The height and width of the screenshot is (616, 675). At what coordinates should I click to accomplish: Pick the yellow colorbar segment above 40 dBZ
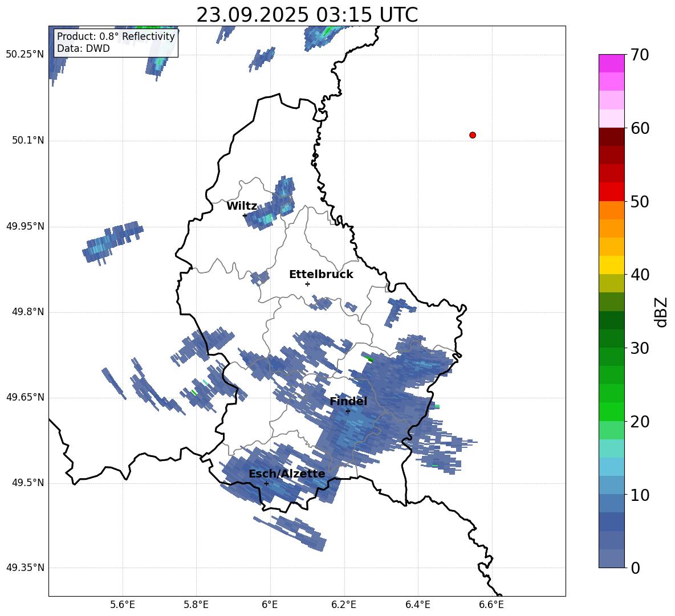click(611, 266)
